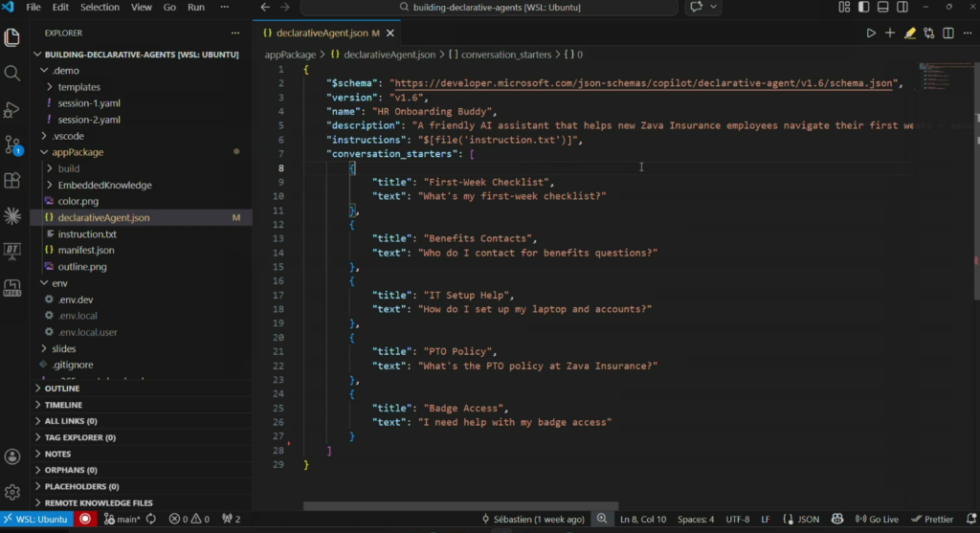
Task: Click the Search icon in activity bar
Action: click(12, 74)
